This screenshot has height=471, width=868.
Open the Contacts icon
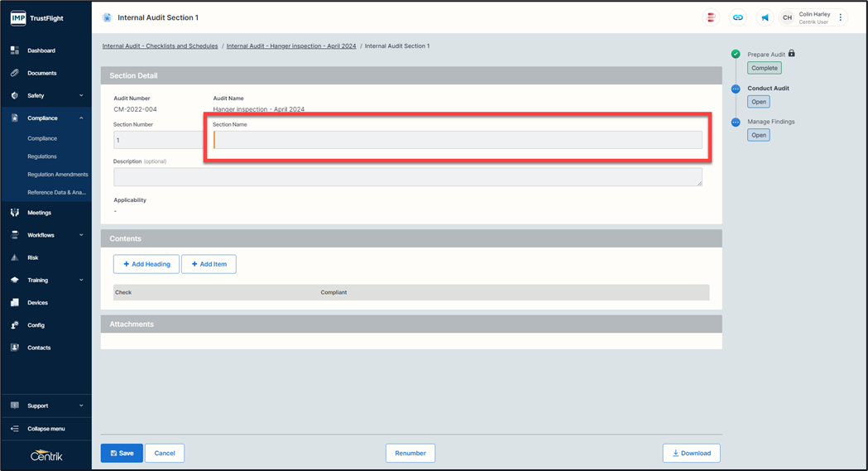[x=15, y=348]
